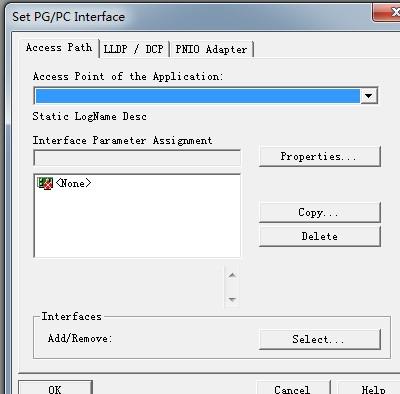400x394 pixels.
Task: Click the Interface Parameter Assignment text field
Action: coord(137,158)
